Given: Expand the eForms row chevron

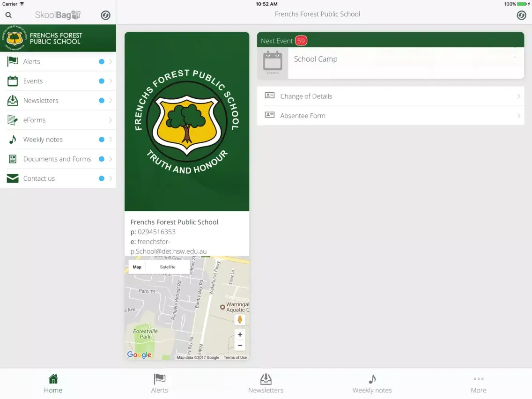Looking at the screenshot, I should click(111, 120).
